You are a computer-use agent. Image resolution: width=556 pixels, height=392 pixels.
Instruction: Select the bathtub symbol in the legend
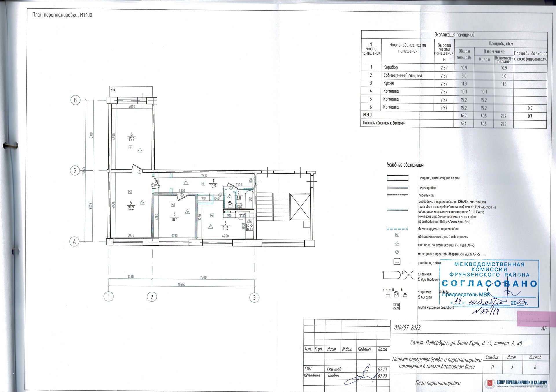(392, 275)
